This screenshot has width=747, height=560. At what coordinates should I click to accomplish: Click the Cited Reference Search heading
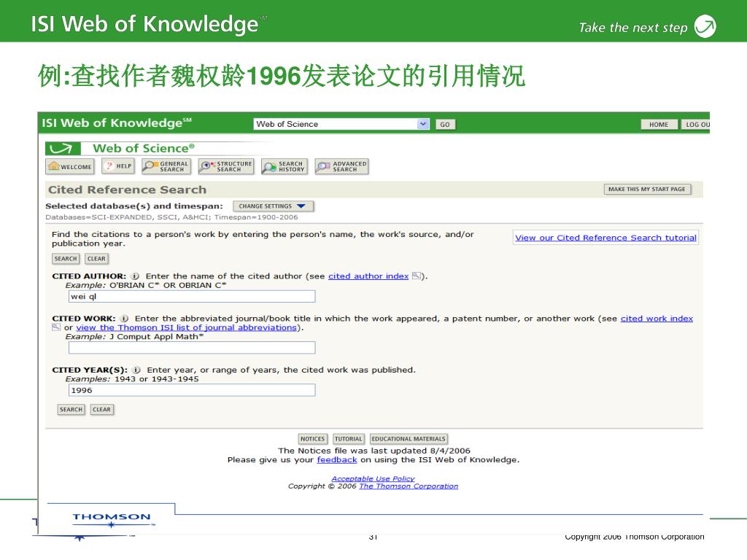127,190
